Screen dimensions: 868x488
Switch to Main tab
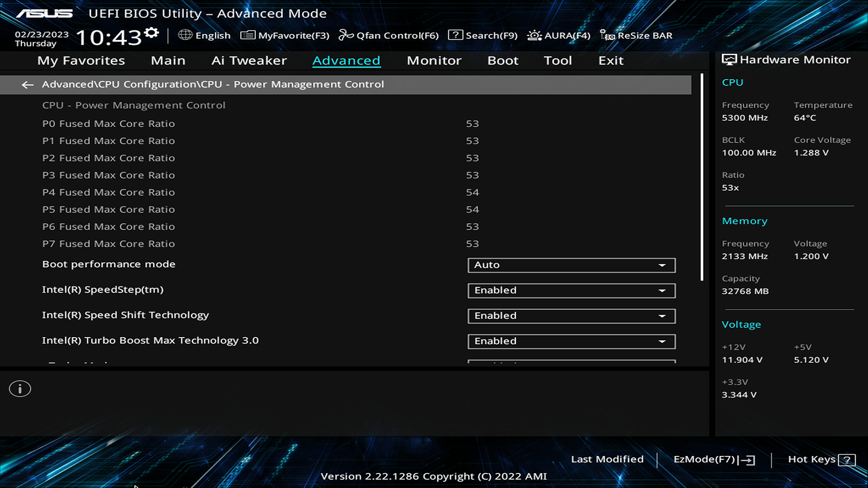[168, 61]
